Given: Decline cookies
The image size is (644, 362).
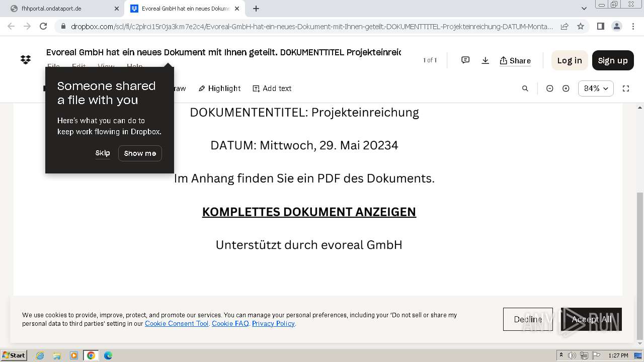Looking at the screenshot, I should [x=528, y=319].
